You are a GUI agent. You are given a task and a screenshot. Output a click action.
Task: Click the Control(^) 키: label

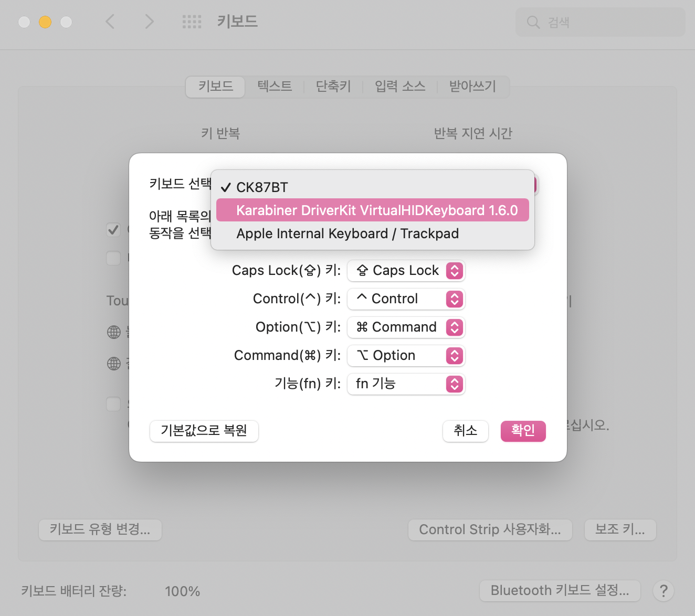click(297, 299)
